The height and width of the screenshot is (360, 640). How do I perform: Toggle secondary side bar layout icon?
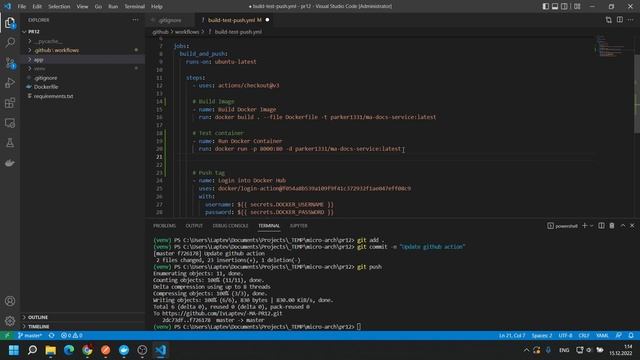[x=564, y=7]
